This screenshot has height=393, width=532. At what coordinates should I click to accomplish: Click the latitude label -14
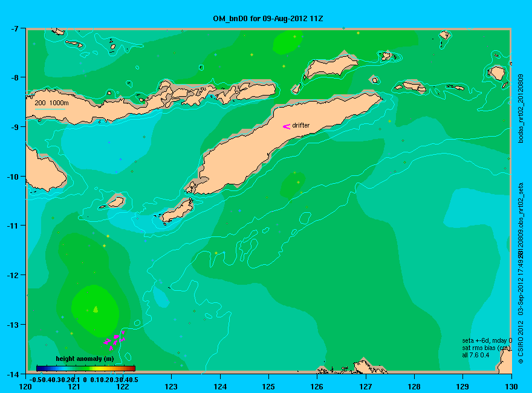pos(13,374)
